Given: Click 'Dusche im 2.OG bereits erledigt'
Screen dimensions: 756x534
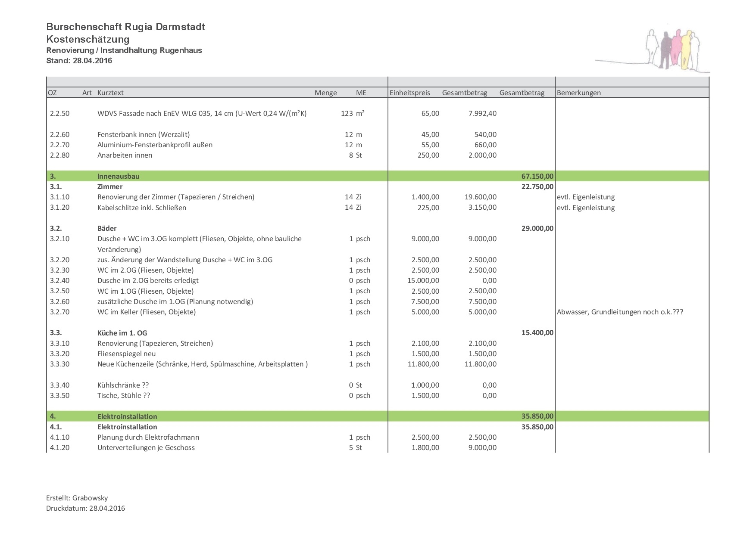Looking at the screenshot, I should [148, 281].
